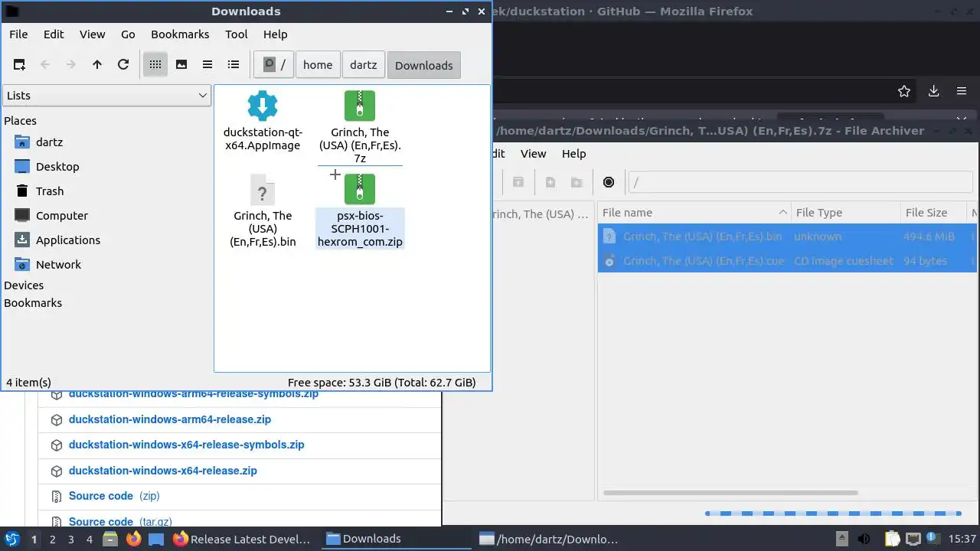The height and width of the screenshot is (551, 980).
Task: Jump to root path button
Action: [275, 65]
